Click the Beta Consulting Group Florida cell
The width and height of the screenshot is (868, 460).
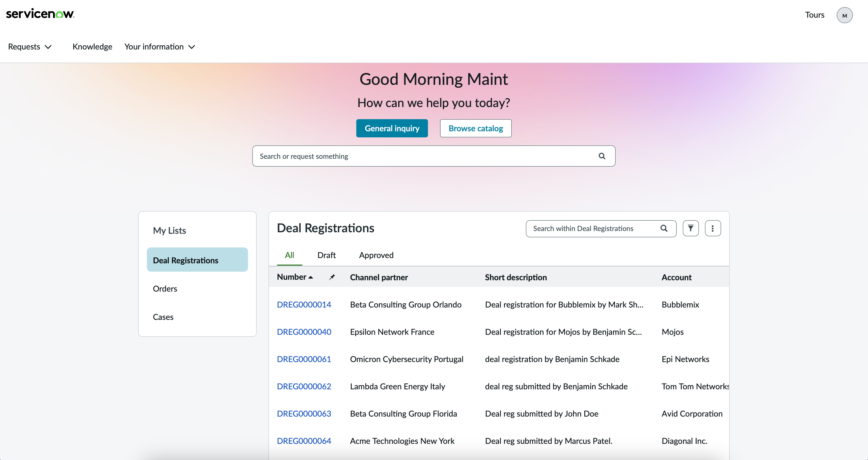click(x=403, y=414)
